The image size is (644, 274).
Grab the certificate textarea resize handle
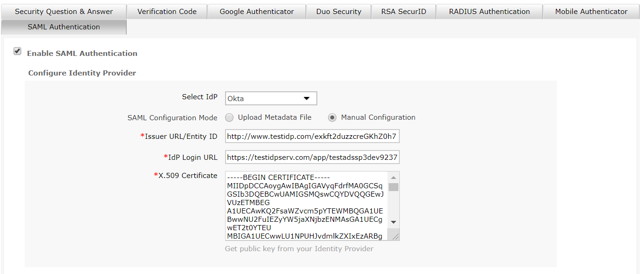[396, 237]
